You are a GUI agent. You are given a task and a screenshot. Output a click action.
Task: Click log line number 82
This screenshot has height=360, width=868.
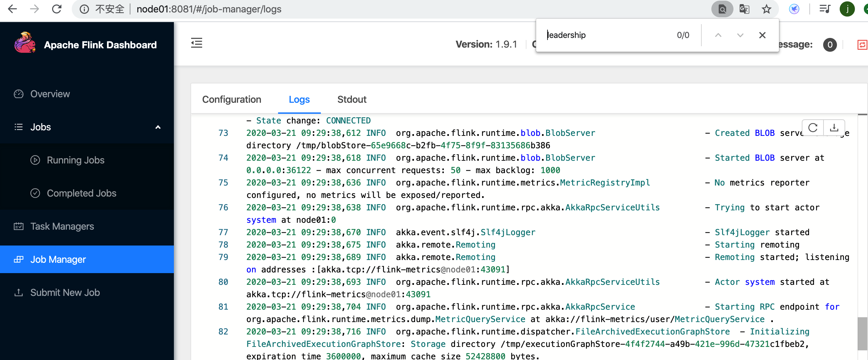tap(223, 332)
